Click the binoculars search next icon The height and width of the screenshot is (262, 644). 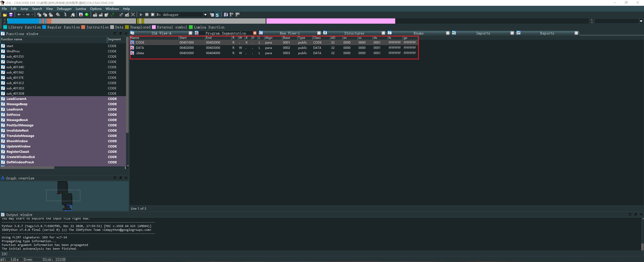58,15
